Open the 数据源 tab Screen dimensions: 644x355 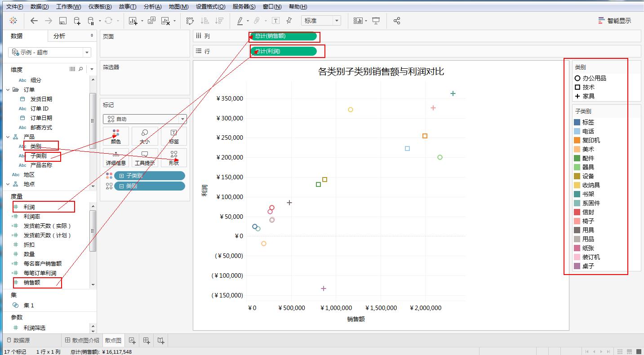pyautogui.click(x=18, y=341)
